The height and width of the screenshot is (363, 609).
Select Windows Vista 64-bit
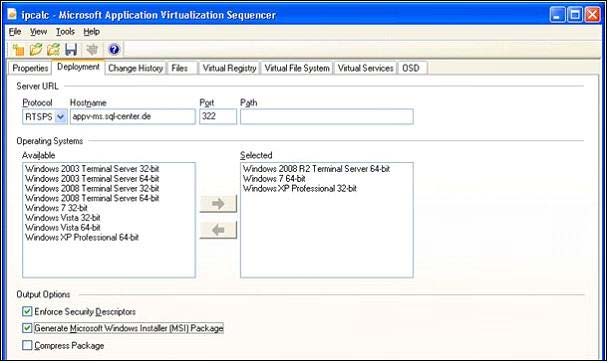point(63,228)
